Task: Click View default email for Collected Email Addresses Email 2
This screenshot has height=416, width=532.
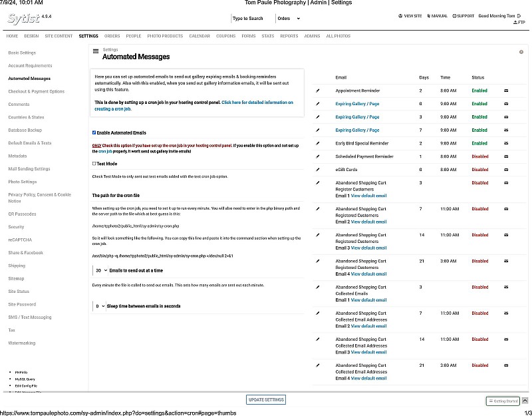Action: [368, 326]
